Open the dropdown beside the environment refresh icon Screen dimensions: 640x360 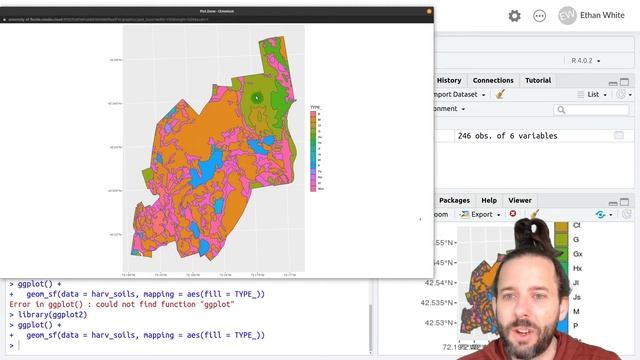click(630, 95)
